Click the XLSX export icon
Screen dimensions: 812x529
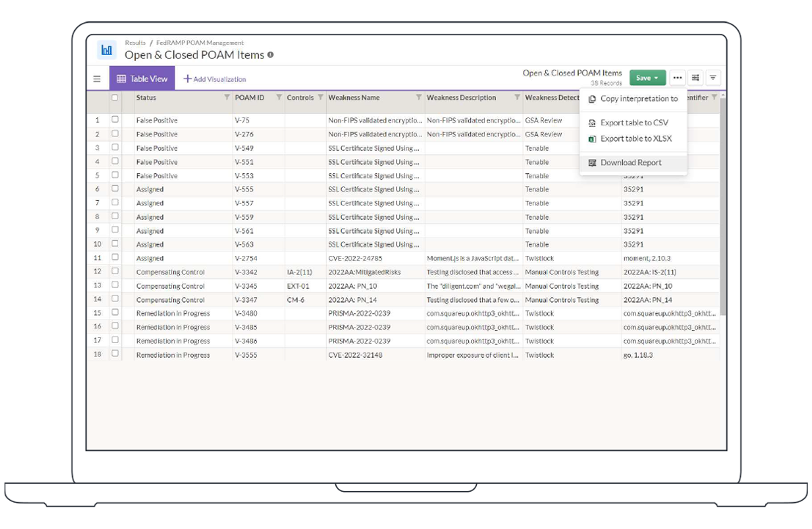[592, 139]
